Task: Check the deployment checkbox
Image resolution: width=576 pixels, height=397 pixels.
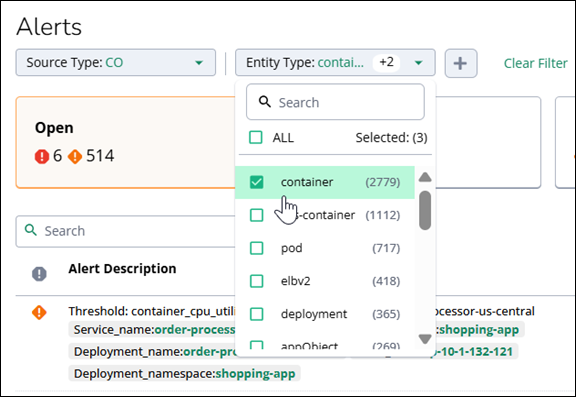Action: [x=256, y=314]
